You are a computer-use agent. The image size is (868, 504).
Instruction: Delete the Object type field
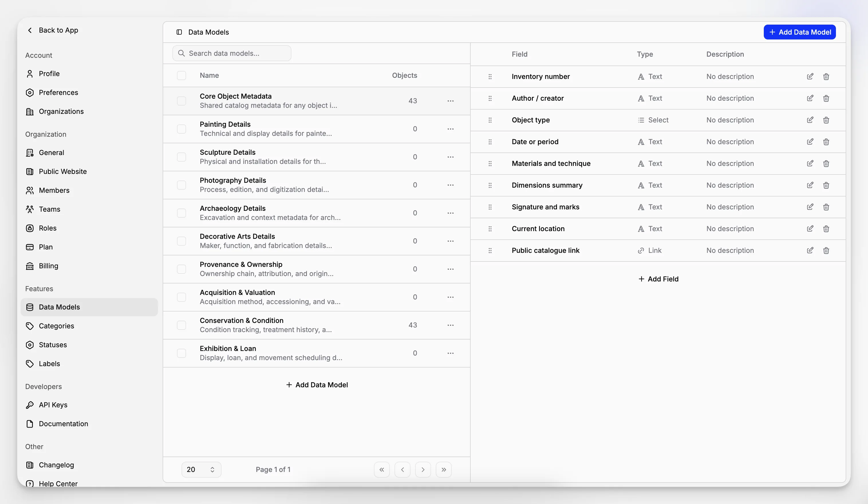click(x=826, y=120)
